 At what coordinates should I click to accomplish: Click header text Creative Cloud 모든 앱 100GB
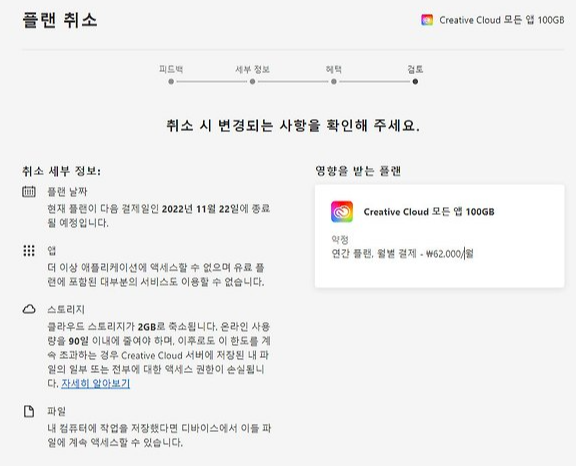pyautogui.click(x=502, y=20)
